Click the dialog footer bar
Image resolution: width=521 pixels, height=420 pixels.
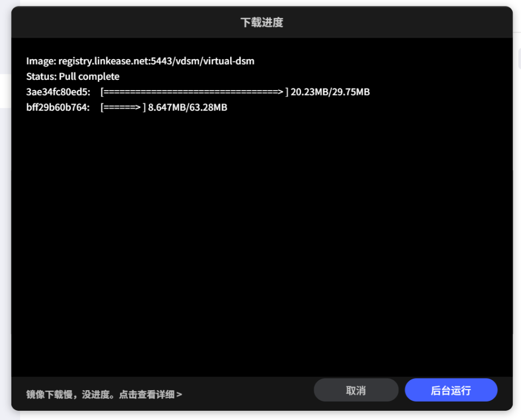click(244, 390)
